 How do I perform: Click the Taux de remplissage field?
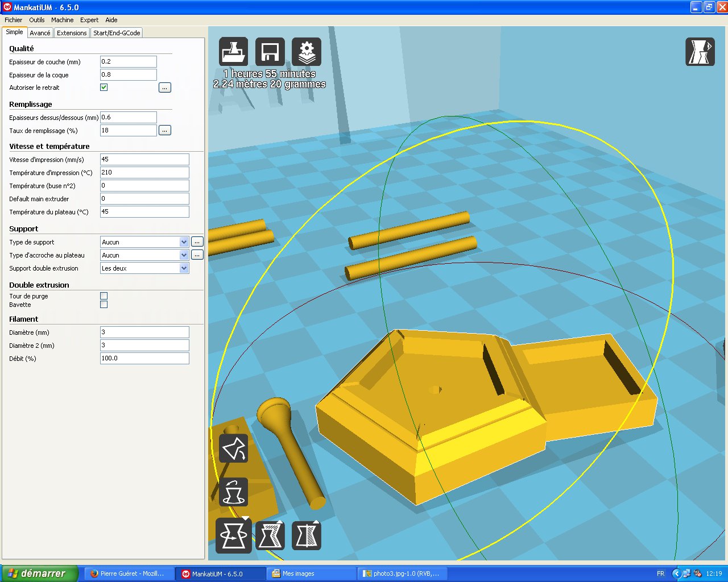point(129,130)
